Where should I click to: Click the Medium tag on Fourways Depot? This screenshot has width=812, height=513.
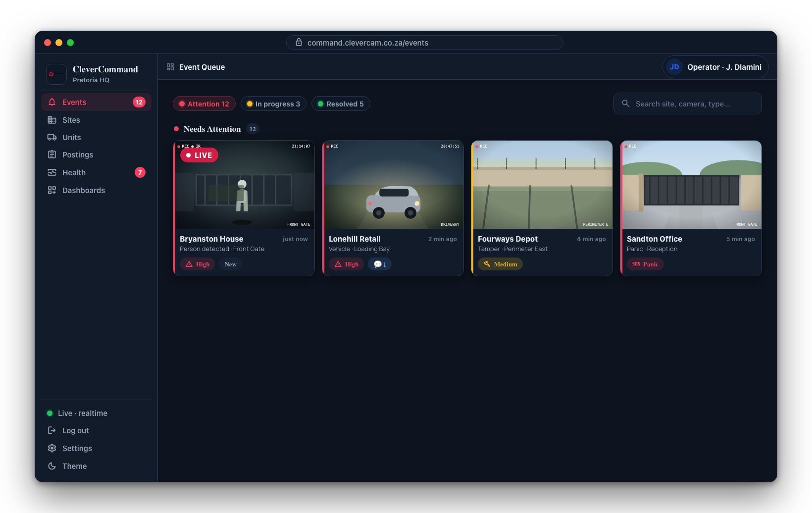click(x=500, y=264)
